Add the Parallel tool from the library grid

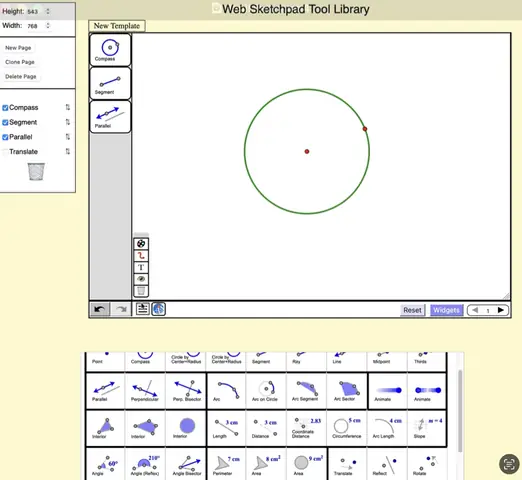coord(105,391)
